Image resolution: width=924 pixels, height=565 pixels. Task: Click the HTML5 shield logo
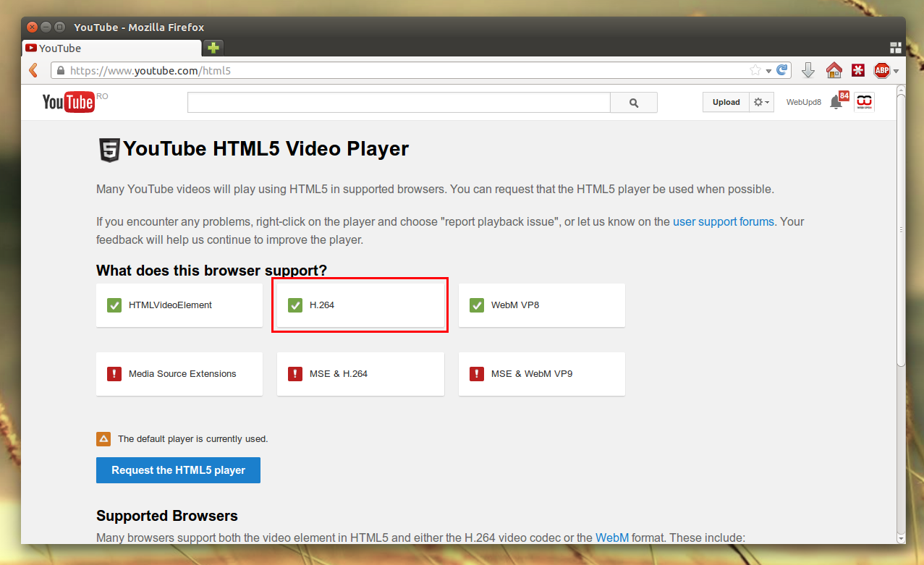(x=109, y=150)
